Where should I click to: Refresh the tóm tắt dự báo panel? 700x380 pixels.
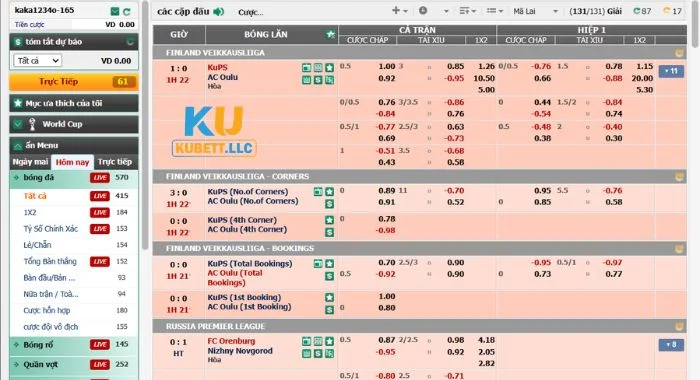coord(130,42)
